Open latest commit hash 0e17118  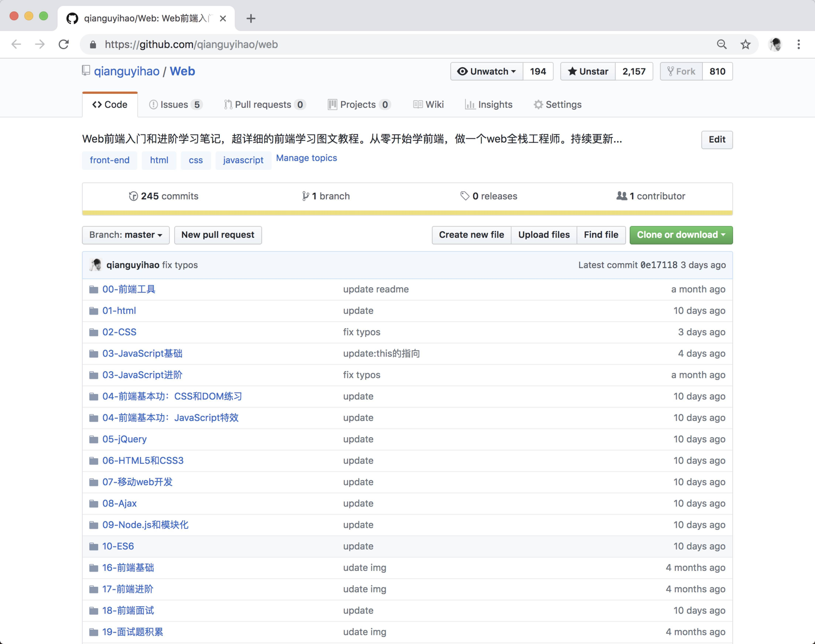click(x=659, y=265)
